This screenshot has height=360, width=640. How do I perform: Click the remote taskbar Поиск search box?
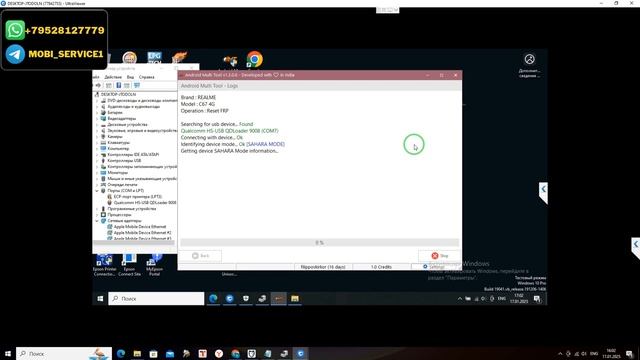point(156,299)
